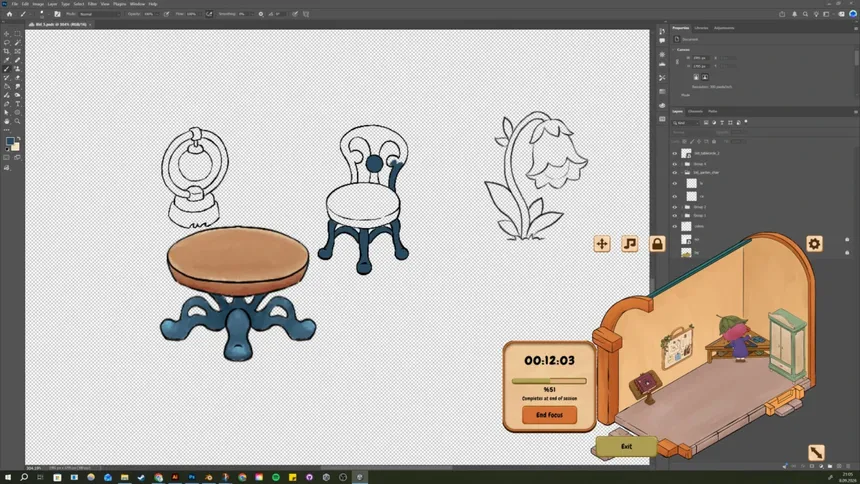860x484 pixels.
Task: Select the Path Selection tool
Action: tap(7, 112)
